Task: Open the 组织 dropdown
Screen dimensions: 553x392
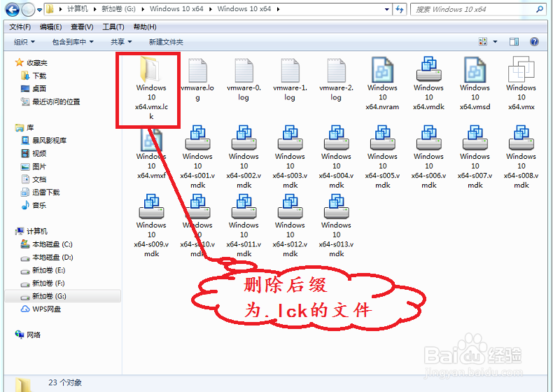Action: pyautogui.click(x=24, y=42)
